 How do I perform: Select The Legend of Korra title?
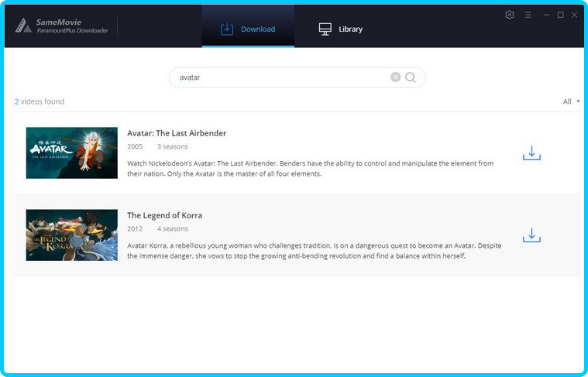pos(165,215)
